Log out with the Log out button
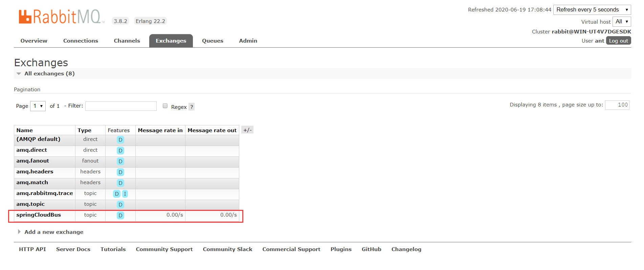This screenshot has height=270, width=644. coord(618,41)
